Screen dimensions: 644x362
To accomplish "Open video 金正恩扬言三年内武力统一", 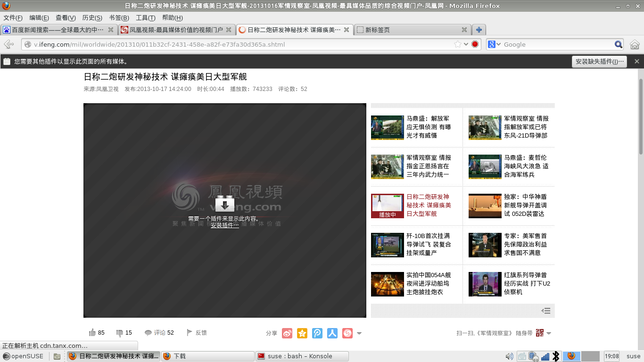I will click(x=429, y=166).
